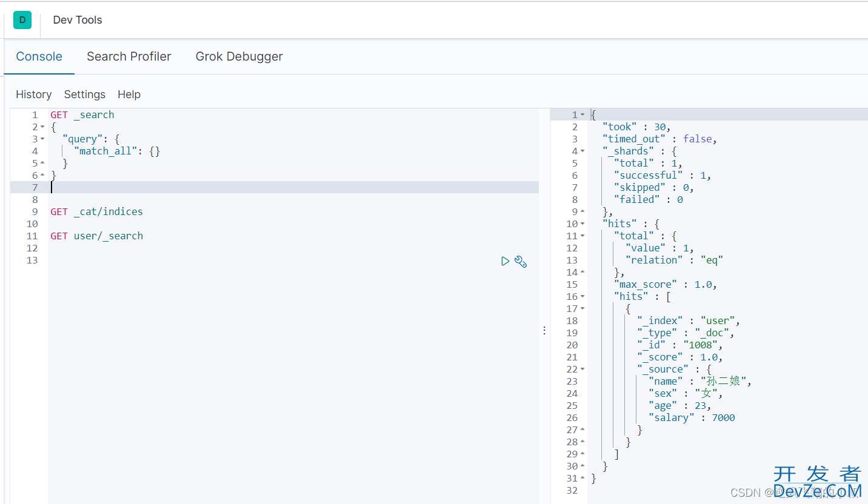
Task: Click the "GET _cat/indices" request line
Action: [97, 211]
